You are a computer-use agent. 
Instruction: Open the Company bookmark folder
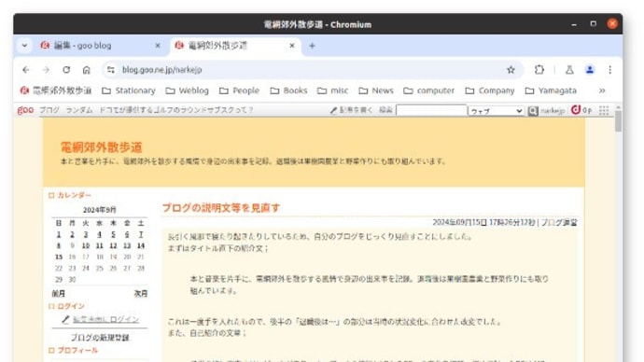[490, 90]
